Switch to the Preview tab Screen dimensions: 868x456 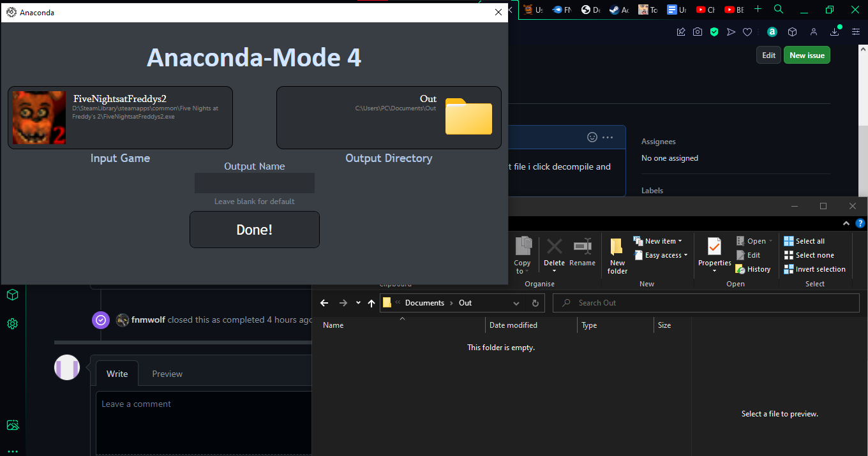(x=167, y=373)
